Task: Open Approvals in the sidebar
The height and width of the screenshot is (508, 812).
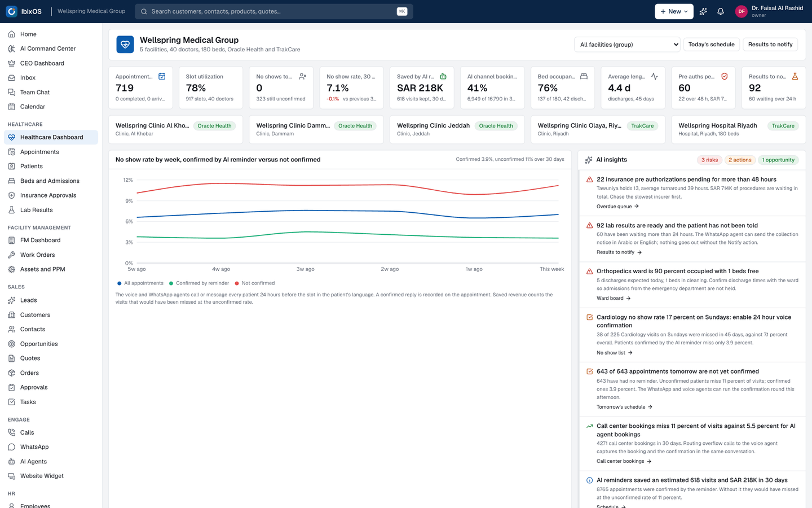Action: click(x=51, y=387)
